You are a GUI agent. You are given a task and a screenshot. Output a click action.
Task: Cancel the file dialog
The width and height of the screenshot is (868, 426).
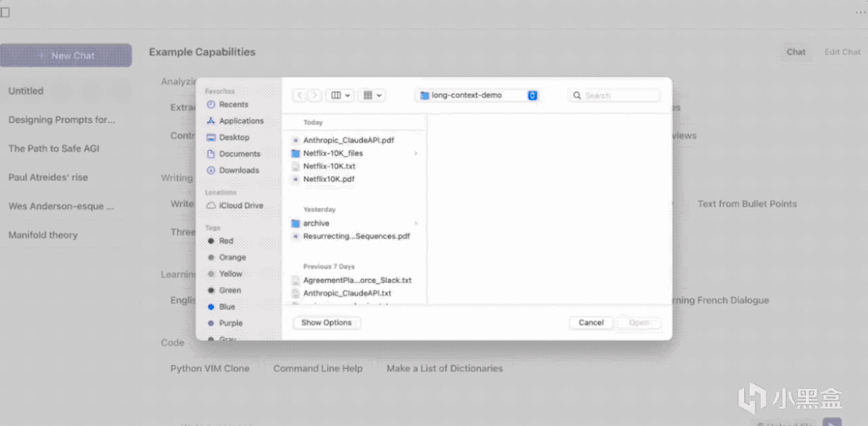coord(591,322)
